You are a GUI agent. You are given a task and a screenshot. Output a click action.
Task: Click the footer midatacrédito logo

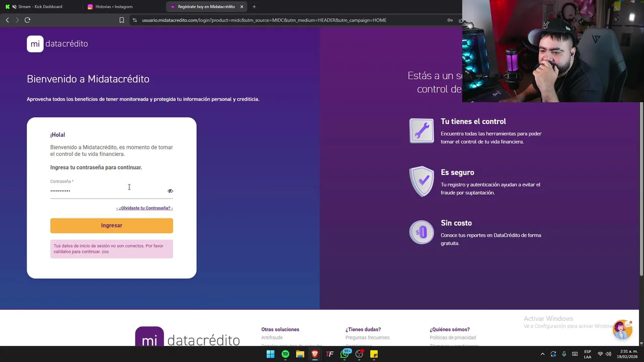[187, 337]
